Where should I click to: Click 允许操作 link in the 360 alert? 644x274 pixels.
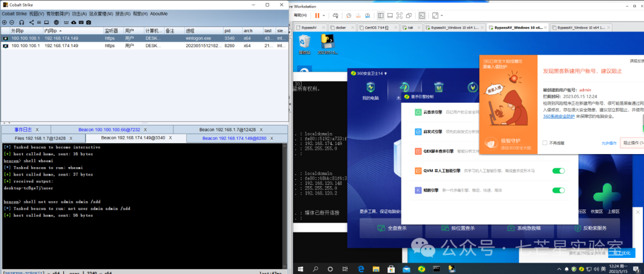click(x=609, y=143)
